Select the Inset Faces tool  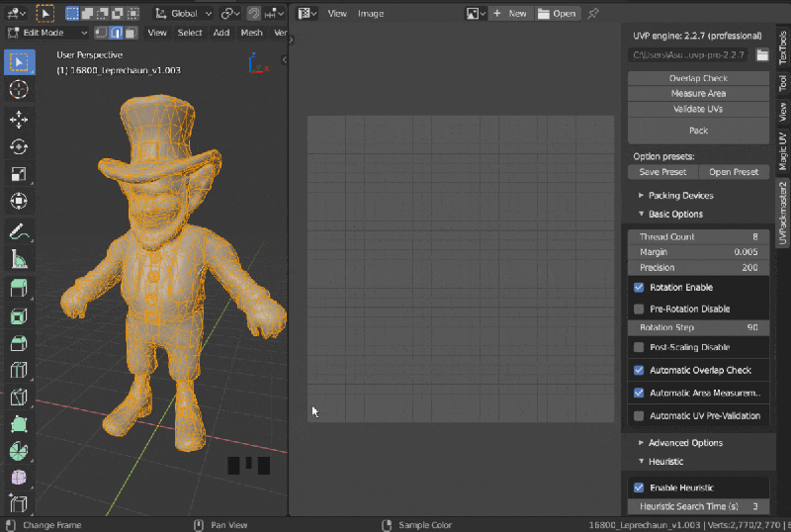pyautogui.click(x=19, y=316)
